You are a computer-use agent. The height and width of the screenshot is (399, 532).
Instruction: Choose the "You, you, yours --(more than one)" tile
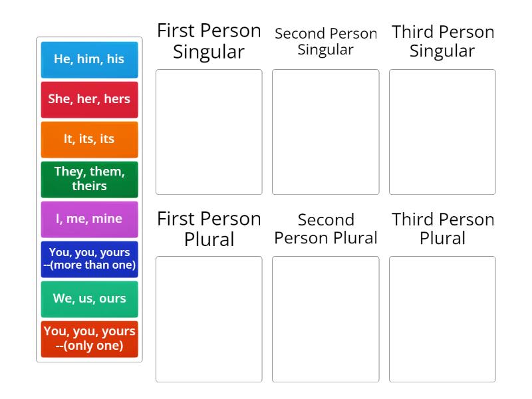pos(89,259)
